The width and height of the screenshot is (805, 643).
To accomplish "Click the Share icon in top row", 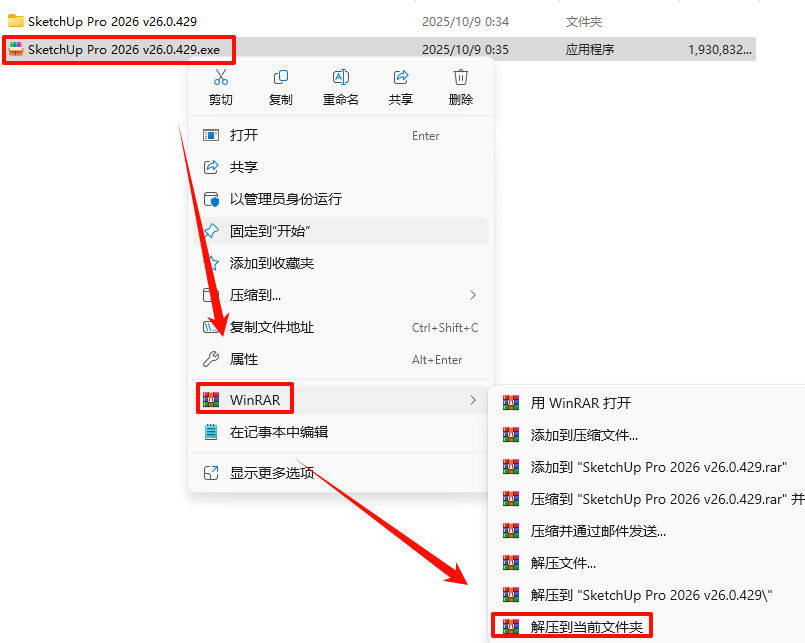I will (401, 78).
